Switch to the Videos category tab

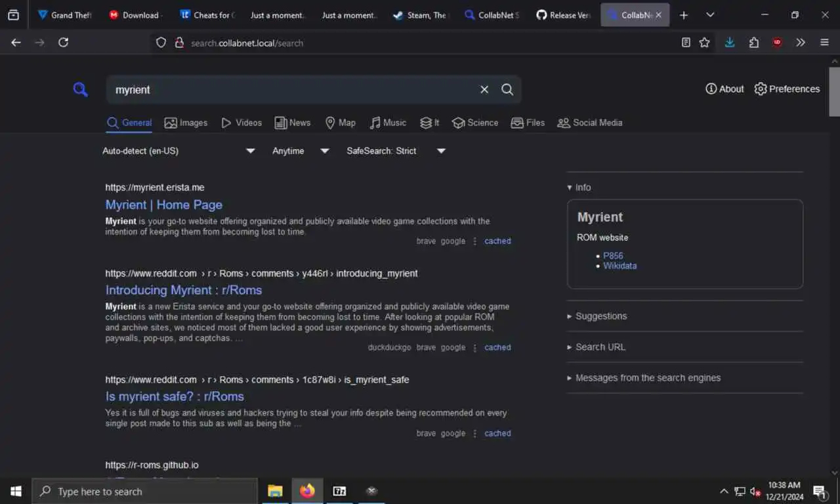[241, 123]
